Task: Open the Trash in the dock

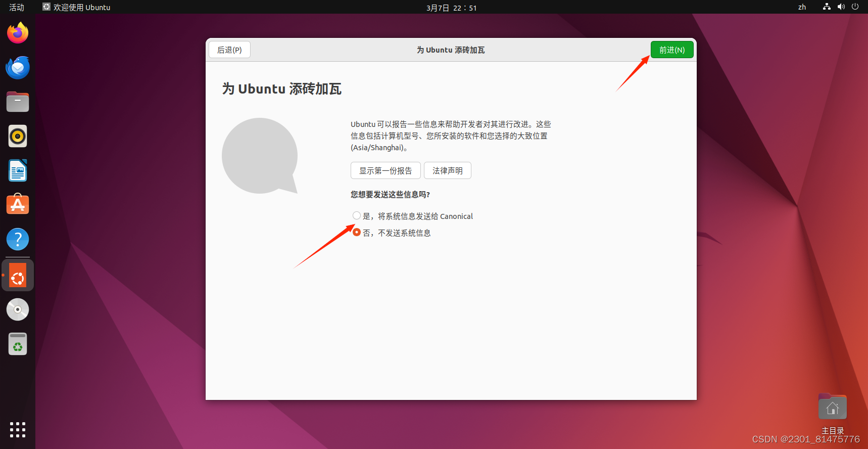Action: tap(18, 344)
